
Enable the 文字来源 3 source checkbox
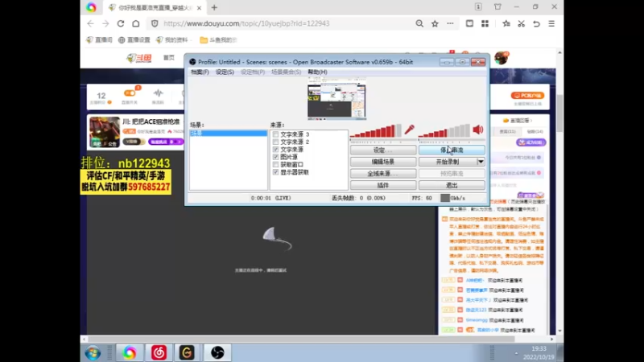275,134
